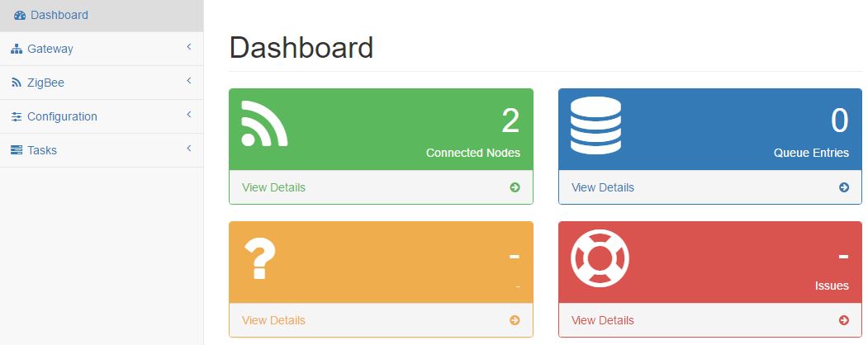
Task: Click the blue arrow icon under Queue Entries
Action: 844,187
